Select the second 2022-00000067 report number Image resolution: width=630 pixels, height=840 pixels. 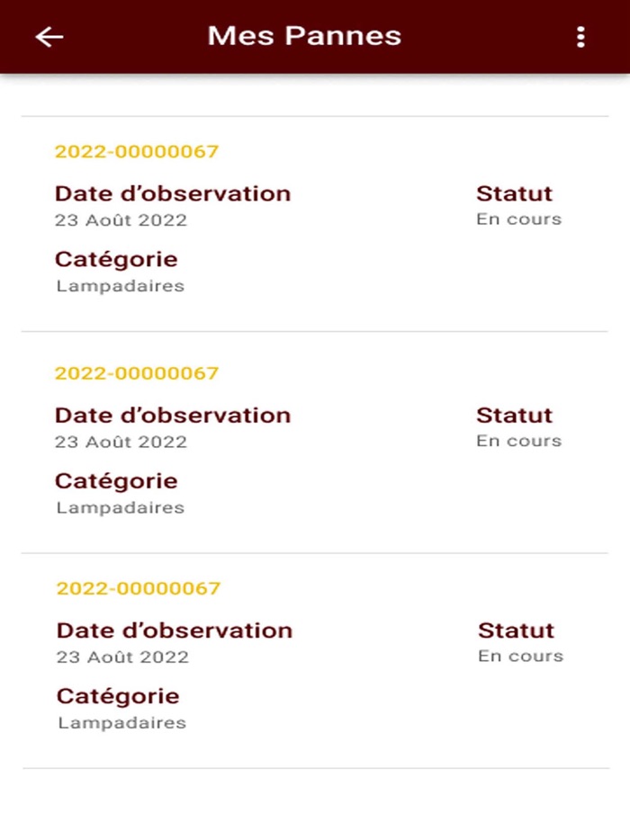coord(136,371)
